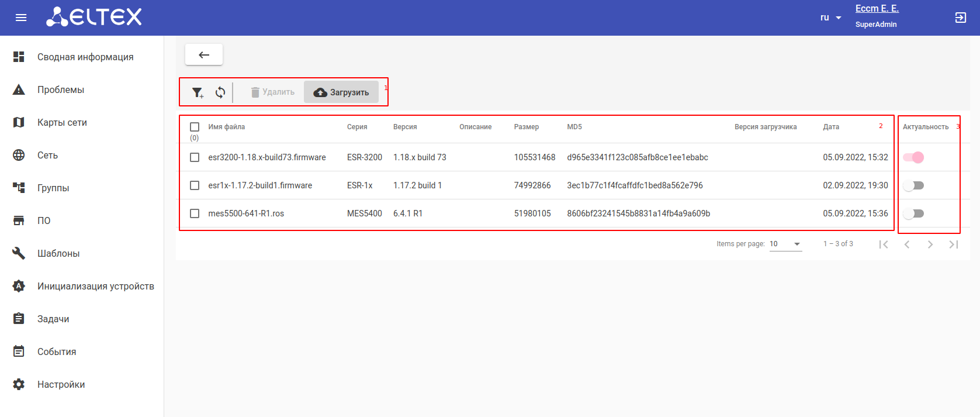
Task: Enable Актуальность for esr1x-1.17.2 firmware
Action: [913, 185]
